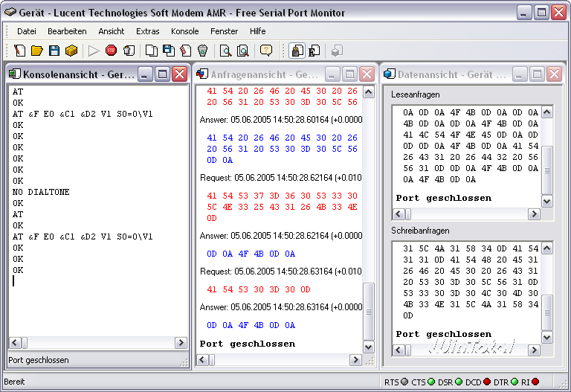The height and width of the screenshot is (392, 571).
Task: Activate the Datenansicht window title bar
Action: coord(446,74)
